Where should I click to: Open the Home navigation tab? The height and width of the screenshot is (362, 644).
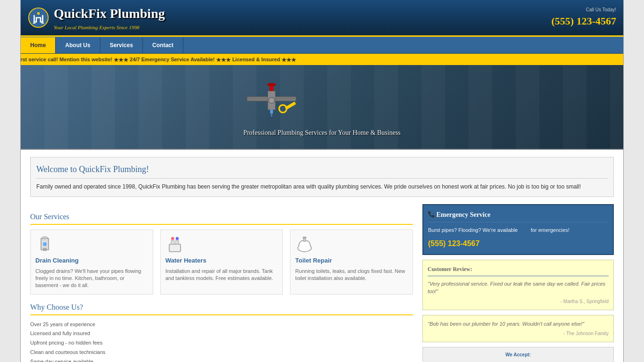coord(38,45)
